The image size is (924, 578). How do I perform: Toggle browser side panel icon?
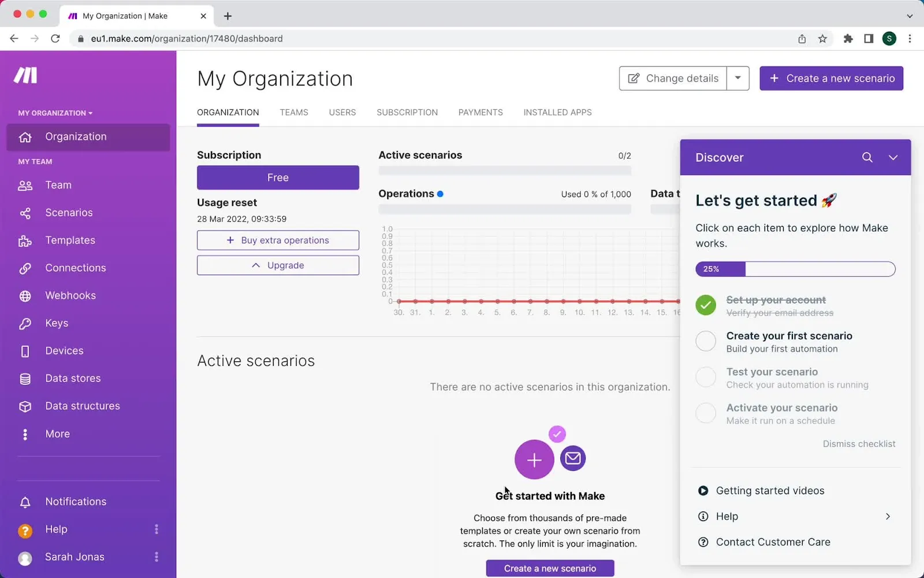pos(868,39)
